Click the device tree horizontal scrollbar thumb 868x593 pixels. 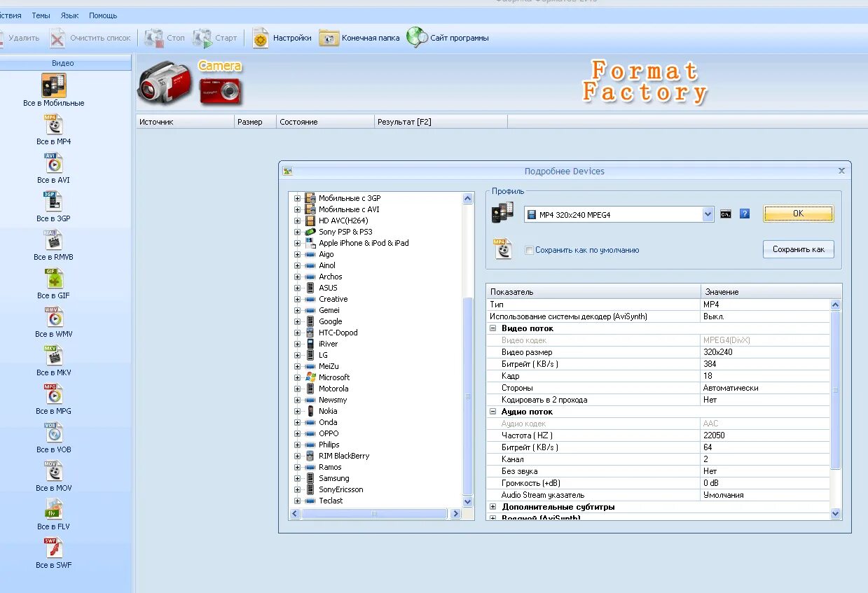(x=374, y=514)
